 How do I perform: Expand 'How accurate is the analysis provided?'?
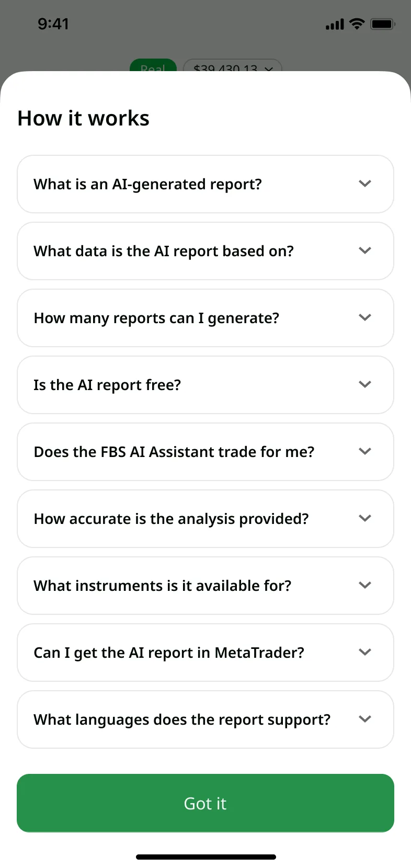(205, 518)
